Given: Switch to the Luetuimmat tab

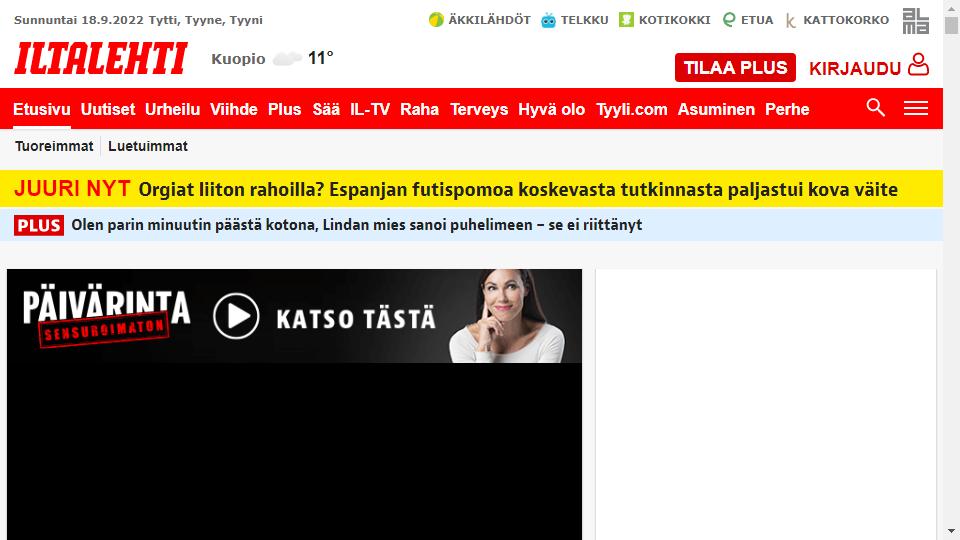Looking at the screenshot, I should click(148, 146).
